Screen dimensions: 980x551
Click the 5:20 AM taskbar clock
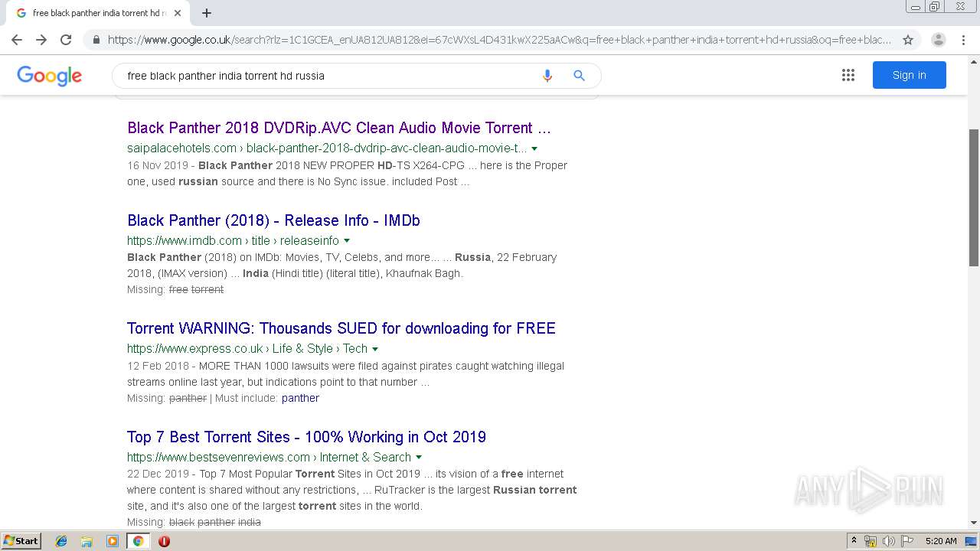coord(941,541)
